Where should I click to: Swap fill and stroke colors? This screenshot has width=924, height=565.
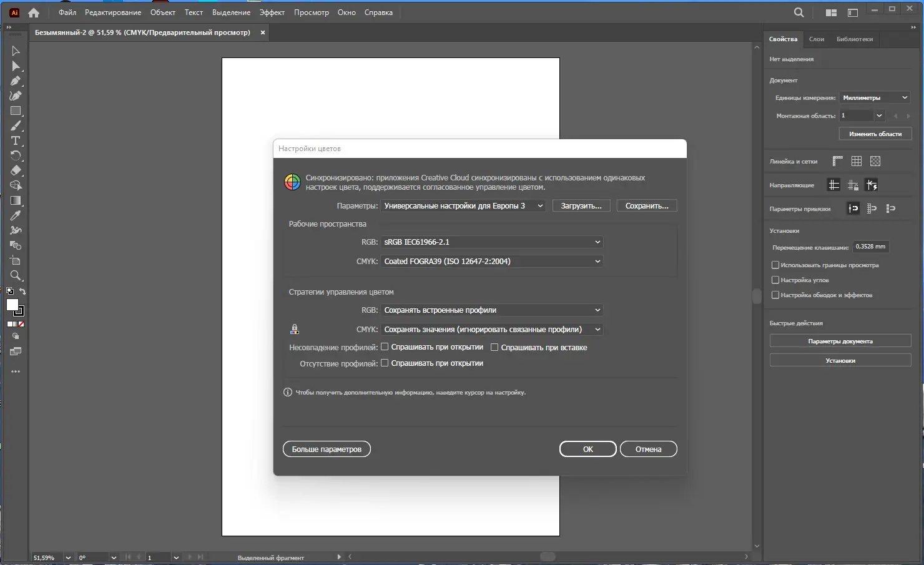tap(22, 292)
